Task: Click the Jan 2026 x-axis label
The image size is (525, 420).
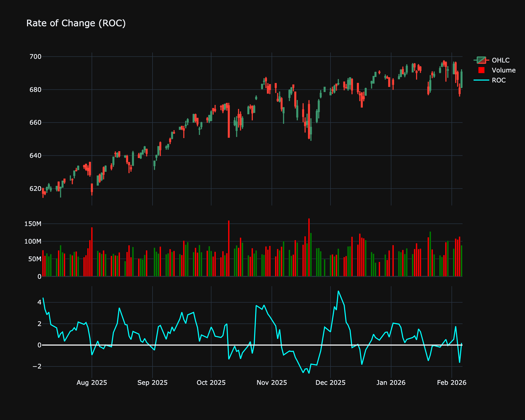Action: click(x=391, y=382)
